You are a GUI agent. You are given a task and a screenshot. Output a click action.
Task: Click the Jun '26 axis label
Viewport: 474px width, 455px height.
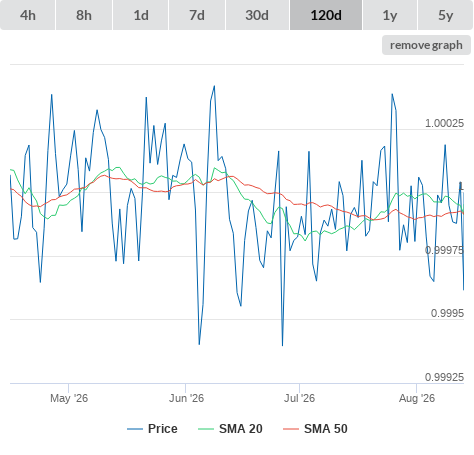tap(186, 398)
